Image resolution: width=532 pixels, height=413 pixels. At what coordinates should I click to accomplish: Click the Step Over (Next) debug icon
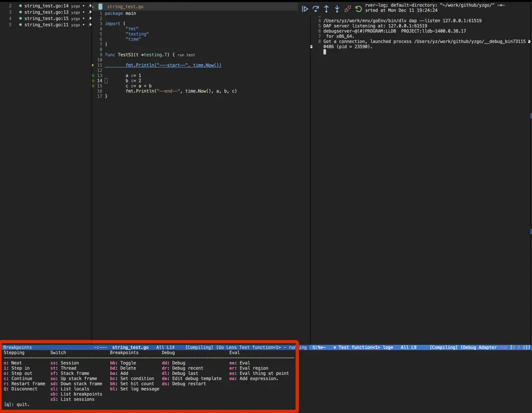click(315, 9)
